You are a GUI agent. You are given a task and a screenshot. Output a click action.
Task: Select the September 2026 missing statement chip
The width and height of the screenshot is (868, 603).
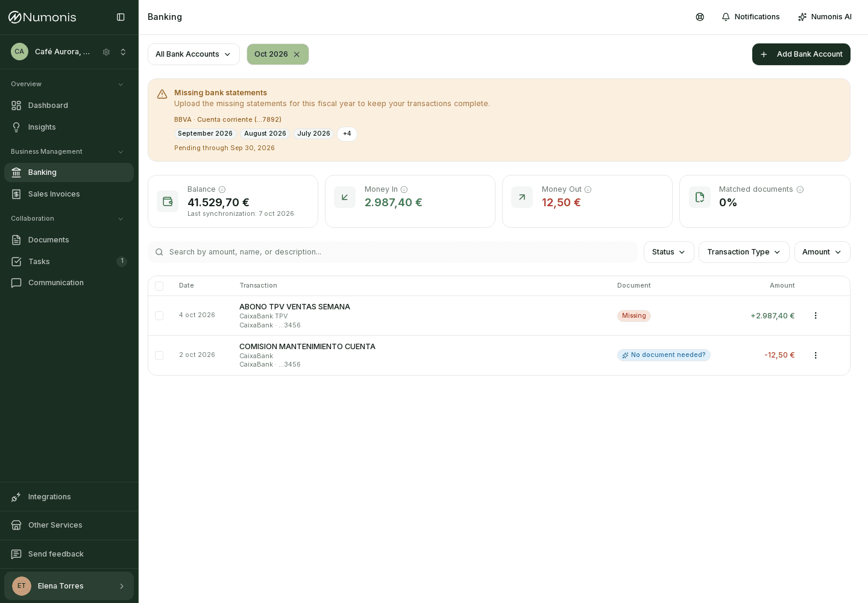(x=205, y=134)
